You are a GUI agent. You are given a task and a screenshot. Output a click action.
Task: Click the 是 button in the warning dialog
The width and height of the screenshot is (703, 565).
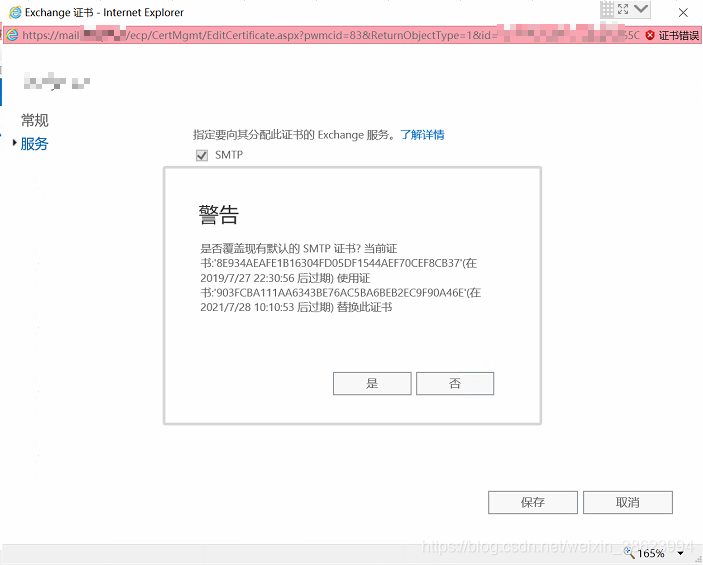372,383
